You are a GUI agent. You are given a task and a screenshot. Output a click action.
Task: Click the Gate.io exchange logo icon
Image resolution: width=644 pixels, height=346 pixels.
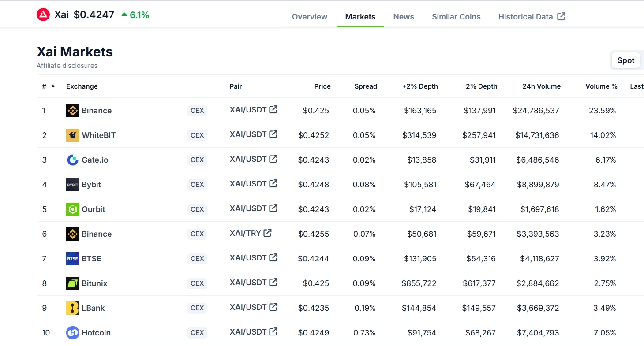(72, 160)
